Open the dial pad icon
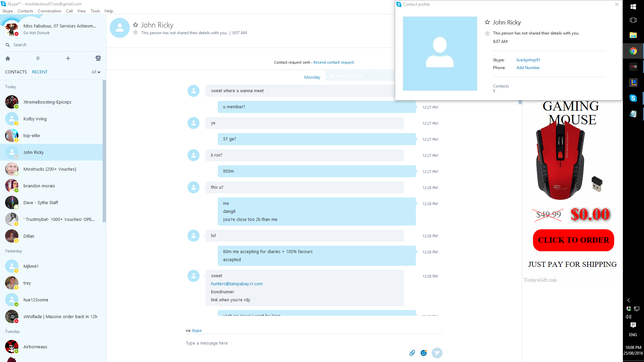This screenshot has width=644, height=362. tap(38, 58)
